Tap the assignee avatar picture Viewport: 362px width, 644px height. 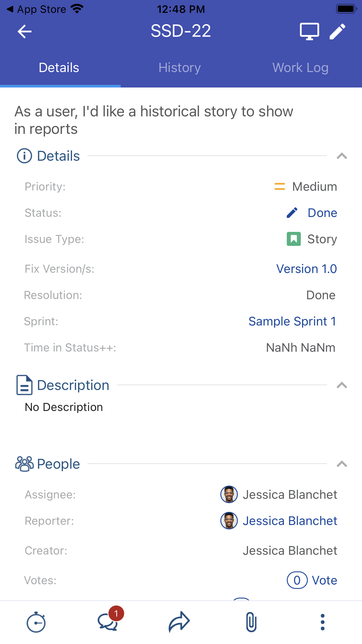229,494
